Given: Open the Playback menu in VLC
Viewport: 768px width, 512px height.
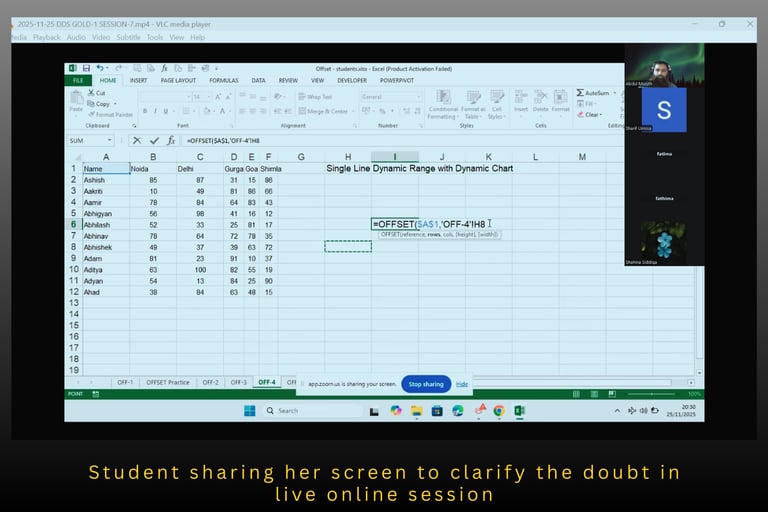Looking at the screenshot, I should pyautogui.click(x=47, y=37).
